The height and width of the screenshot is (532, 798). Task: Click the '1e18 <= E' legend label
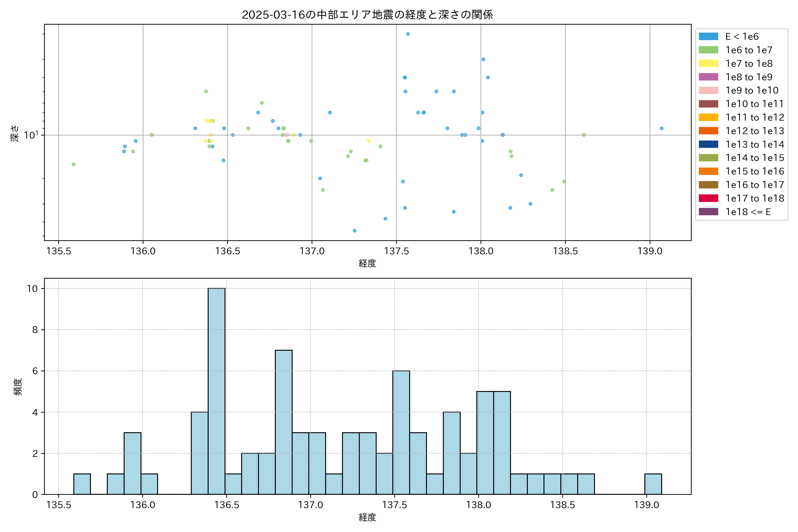point(748,212)
